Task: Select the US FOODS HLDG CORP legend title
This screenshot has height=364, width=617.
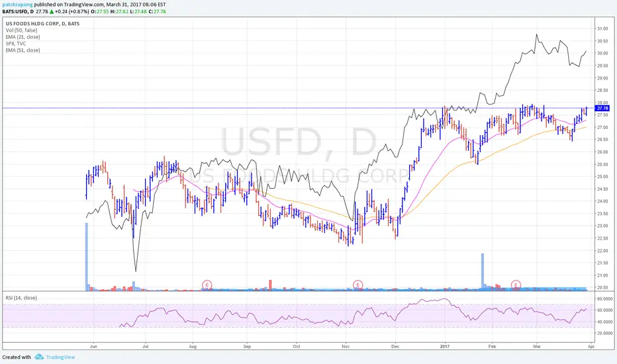Action: coord(42,24)
